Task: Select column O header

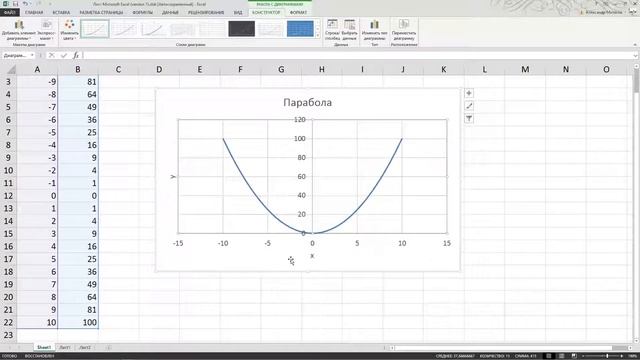Action: tap(606, 69)
